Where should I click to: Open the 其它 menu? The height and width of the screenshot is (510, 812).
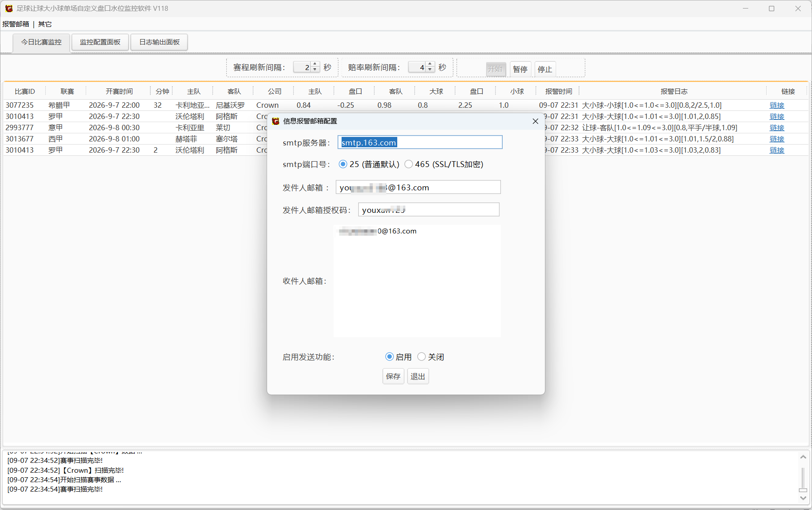coord(45,24)
